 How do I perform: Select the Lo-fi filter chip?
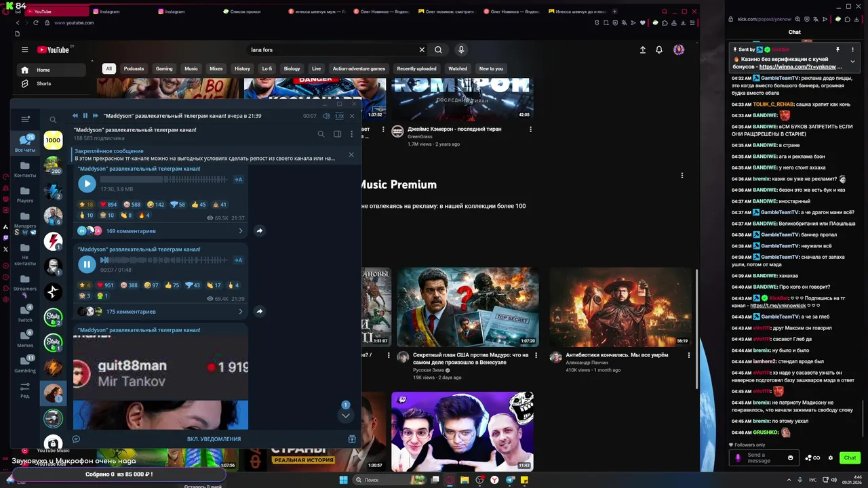coord(267,68)
